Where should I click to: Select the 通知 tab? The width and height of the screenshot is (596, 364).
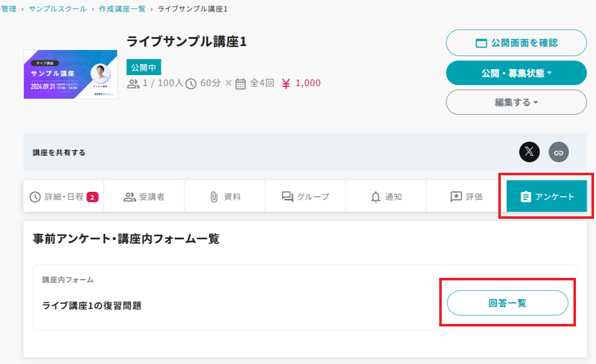[x=386, y=197]
